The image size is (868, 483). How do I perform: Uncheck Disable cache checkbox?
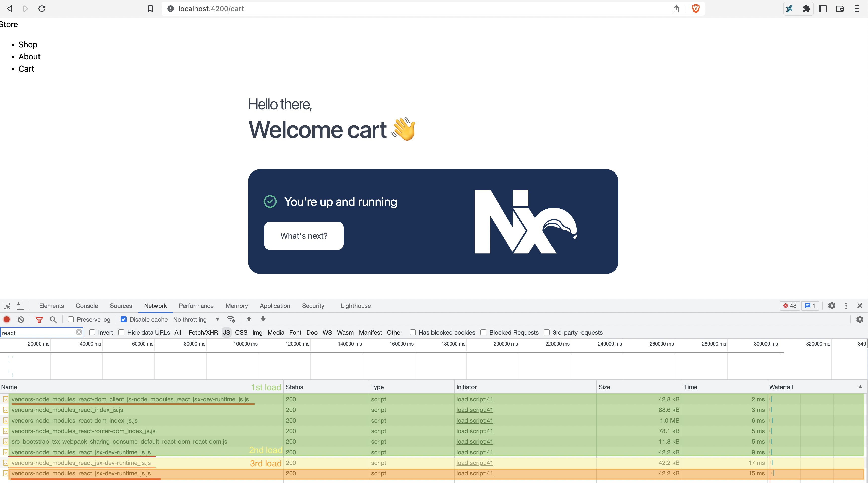pos(124,319)
